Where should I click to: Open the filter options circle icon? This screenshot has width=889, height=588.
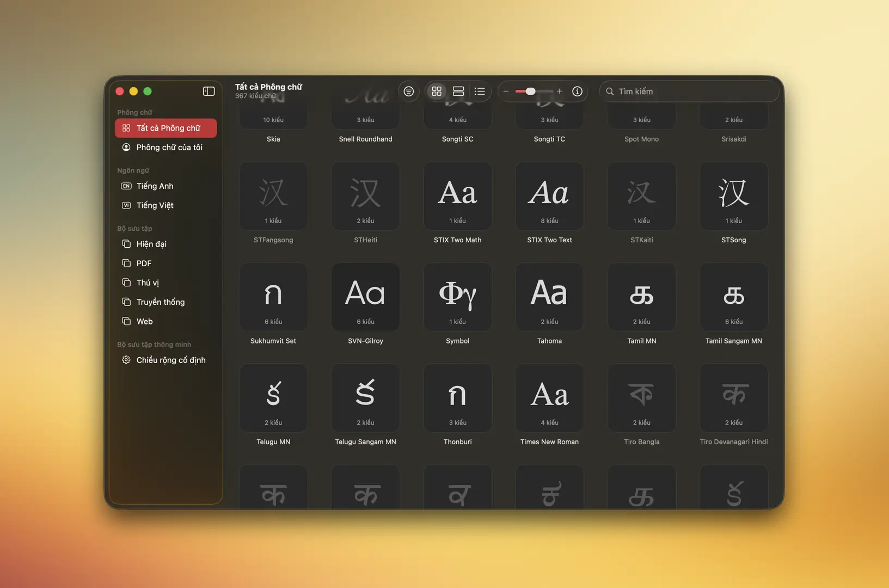[x=409, y=91]
